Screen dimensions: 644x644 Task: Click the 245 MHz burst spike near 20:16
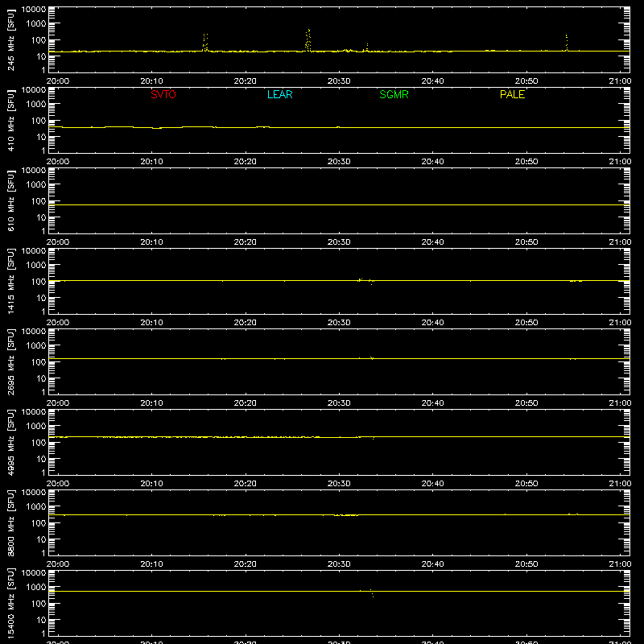click(x=205, y=43)
